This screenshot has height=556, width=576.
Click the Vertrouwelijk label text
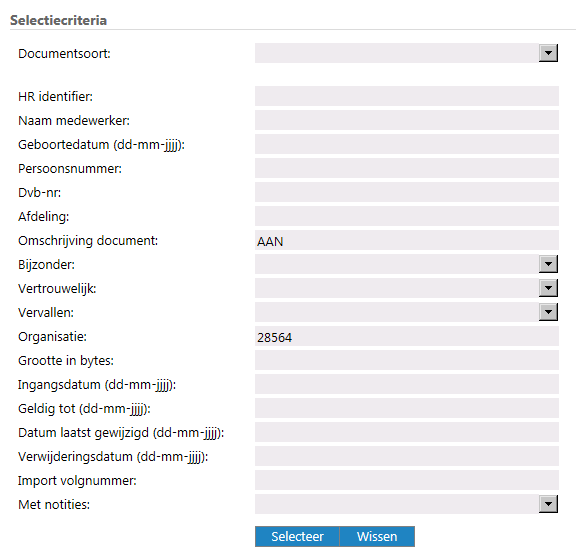tap(57, 289)
